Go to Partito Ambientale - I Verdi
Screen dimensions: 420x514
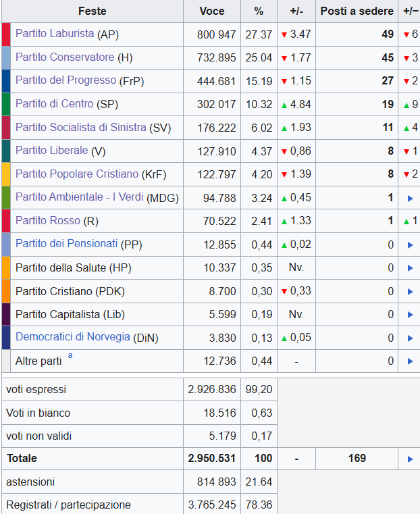[79, 197]
